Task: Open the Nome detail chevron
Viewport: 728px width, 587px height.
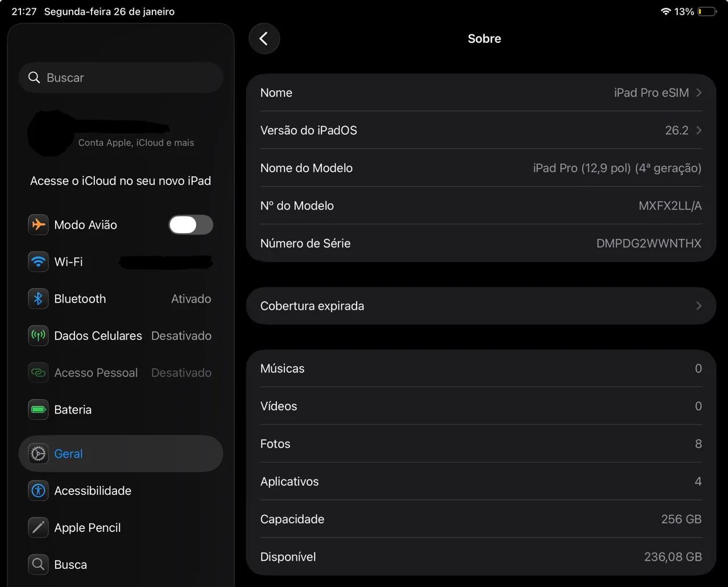Action: tap(699, 93)
